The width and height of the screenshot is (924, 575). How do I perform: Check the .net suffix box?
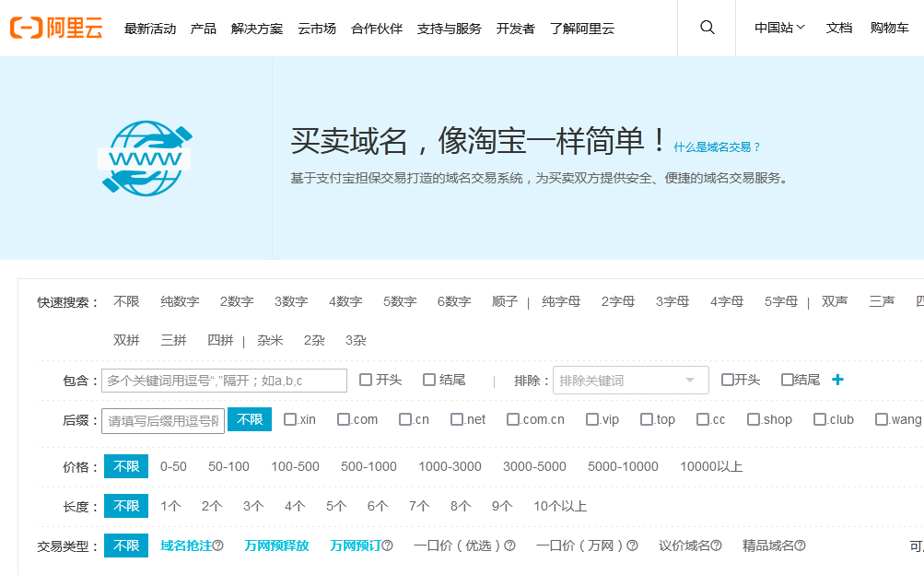(x=457, y=419)
